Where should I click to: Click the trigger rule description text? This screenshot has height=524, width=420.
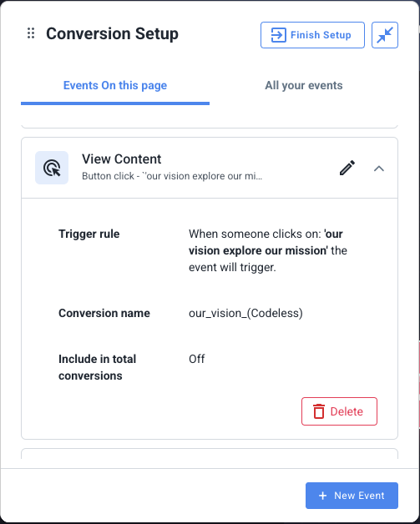click(268, 250)
